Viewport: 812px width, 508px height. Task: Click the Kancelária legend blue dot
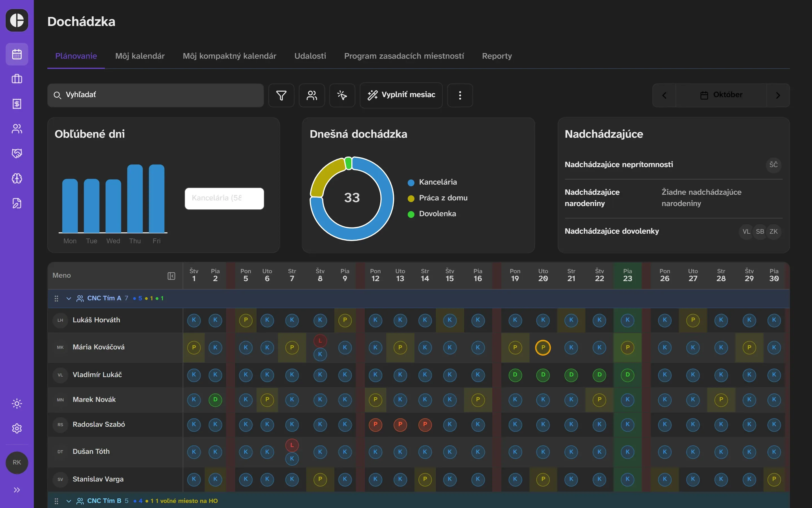pyautogui.click(x=411, y=182)
